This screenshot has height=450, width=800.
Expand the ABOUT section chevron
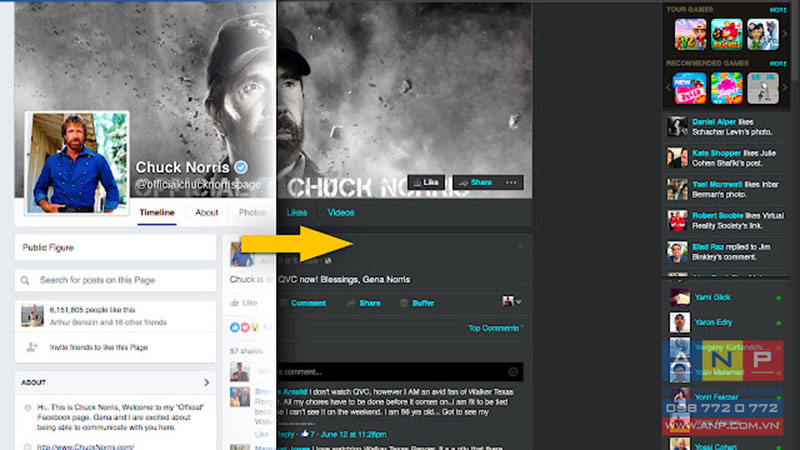click(x=206, y=382)
